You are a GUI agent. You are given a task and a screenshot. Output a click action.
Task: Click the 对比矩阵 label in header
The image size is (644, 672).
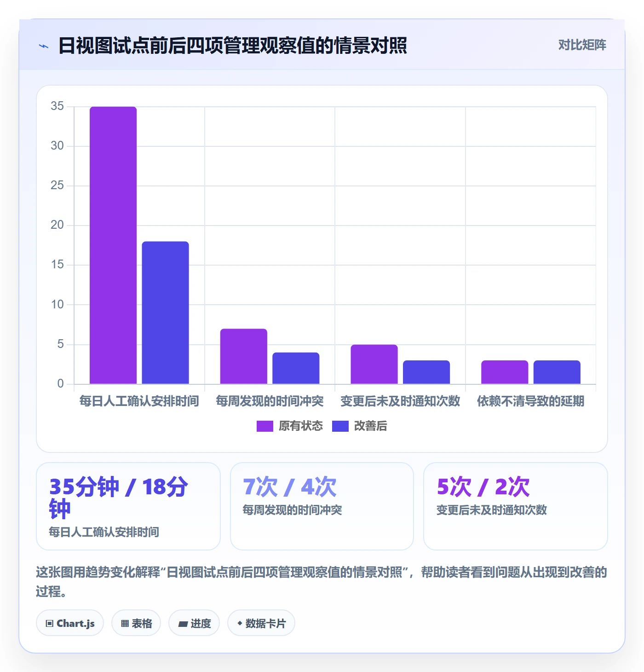(582, 45)
